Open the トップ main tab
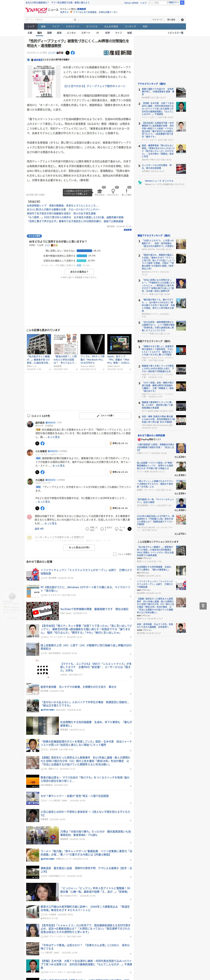This screenshot has height=980, width=210. click(x=31, y=27)
